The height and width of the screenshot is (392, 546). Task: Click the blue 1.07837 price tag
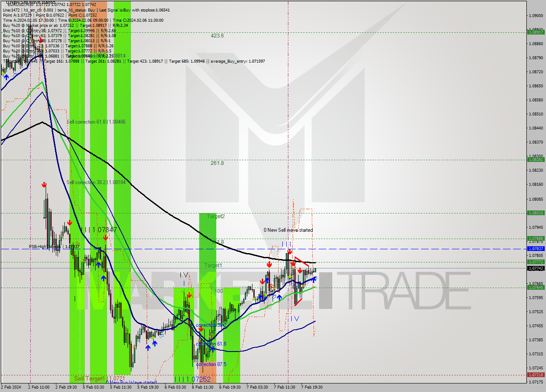536,248
